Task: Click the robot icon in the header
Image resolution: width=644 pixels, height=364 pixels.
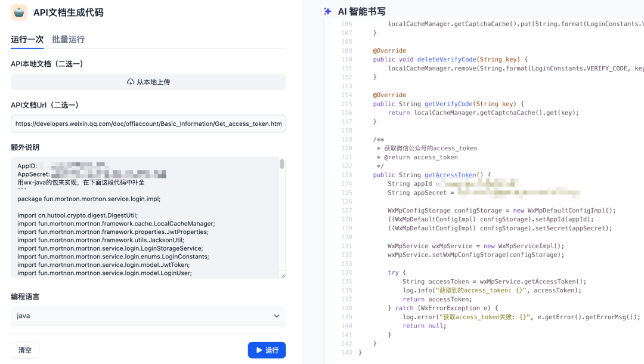Action: click(x=18, y=12)
